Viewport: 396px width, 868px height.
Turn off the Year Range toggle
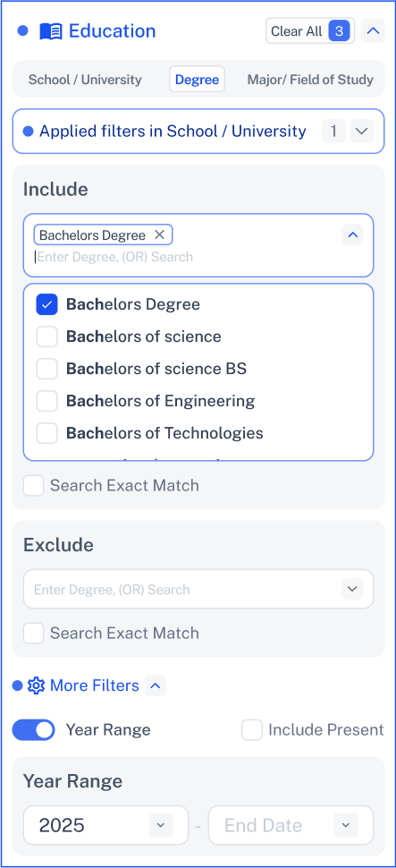pyautogui.click(x=34, y=729)
